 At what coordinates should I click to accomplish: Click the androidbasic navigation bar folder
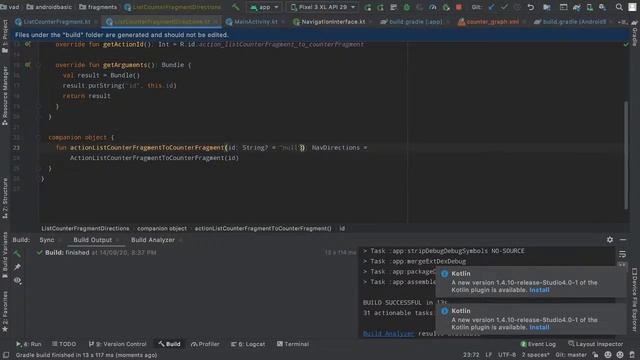(49, 7)
